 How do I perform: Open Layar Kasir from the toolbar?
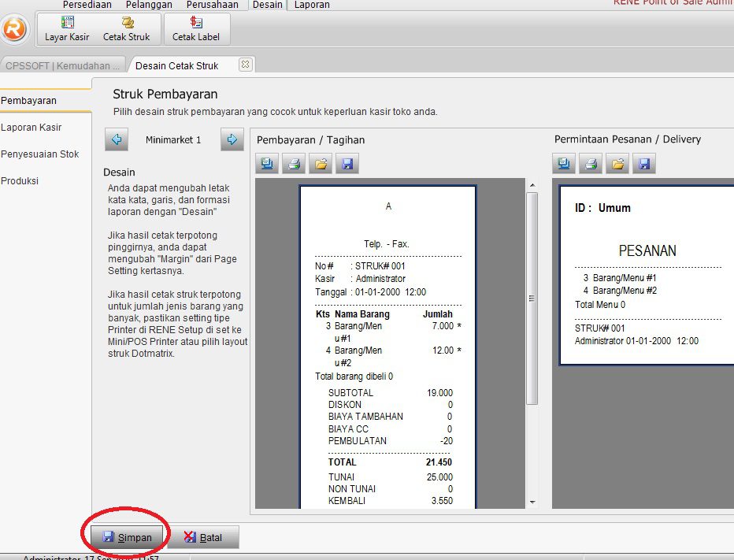click(67, 29)
